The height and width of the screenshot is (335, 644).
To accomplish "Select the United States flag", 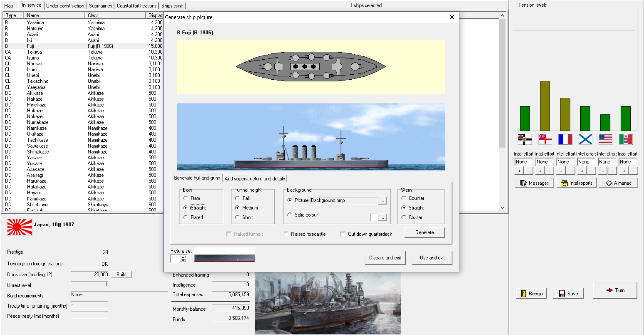I will click(x=605, y=139).
